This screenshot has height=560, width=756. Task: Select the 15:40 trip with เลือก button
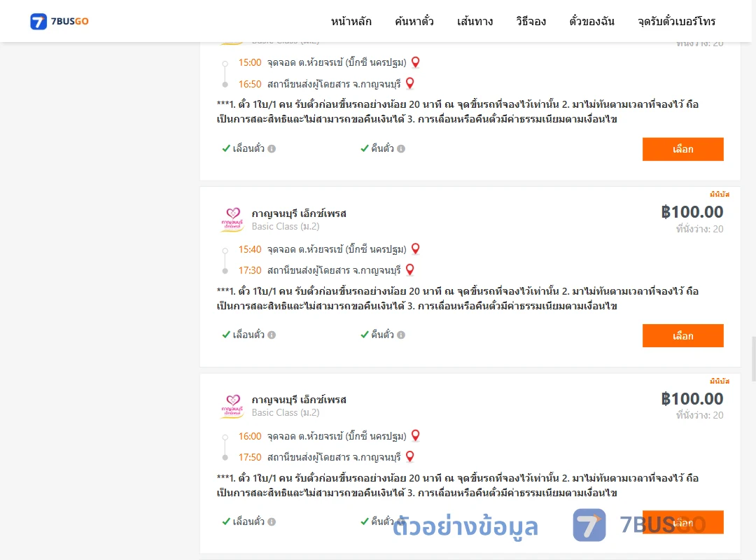(x=682, y=336)
